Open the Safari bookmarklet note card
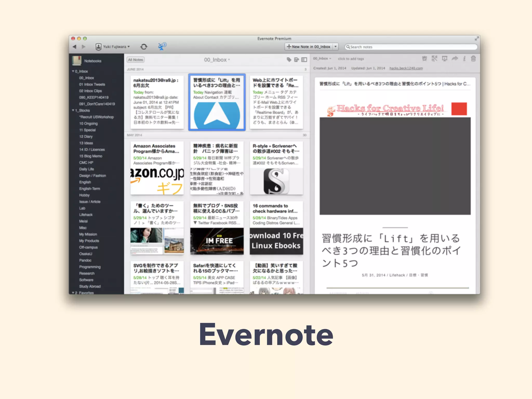This screenshot has height=399, width=532. (x=217, y=277)
